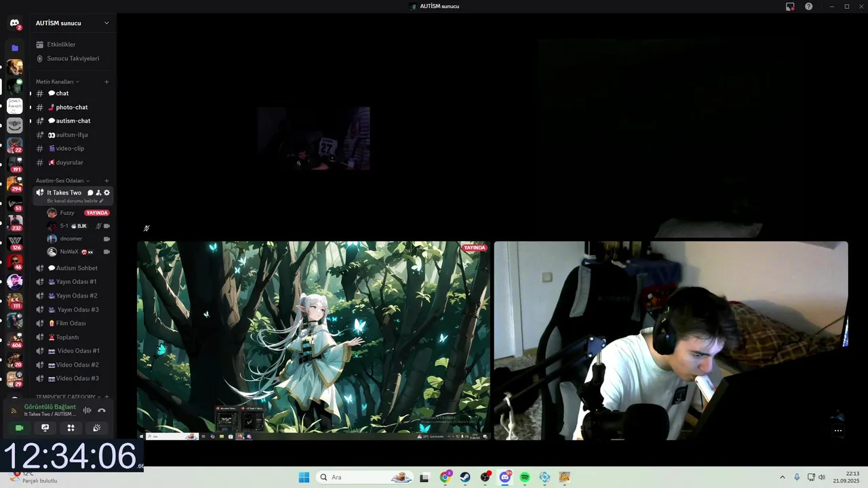Open the server folder icon in sidebar

[x=14, y=48]
